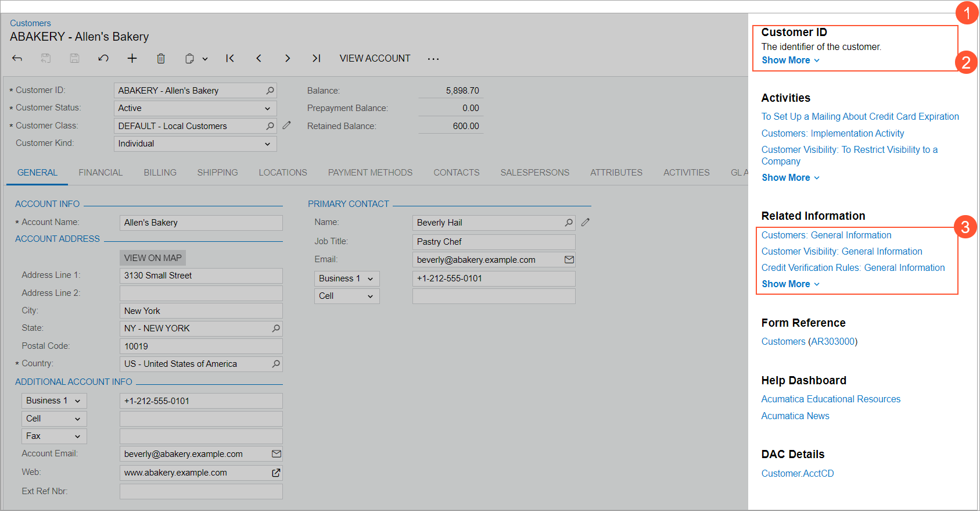Switch to the Financial tab

100,173
